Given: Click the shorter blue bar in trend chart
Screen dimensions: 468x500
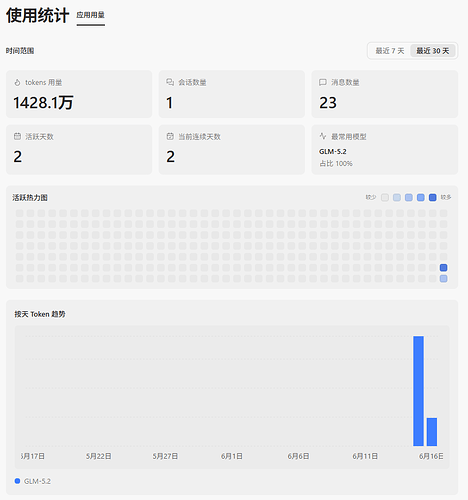Looking at the screenshot, I should click(x=432, y=432).
